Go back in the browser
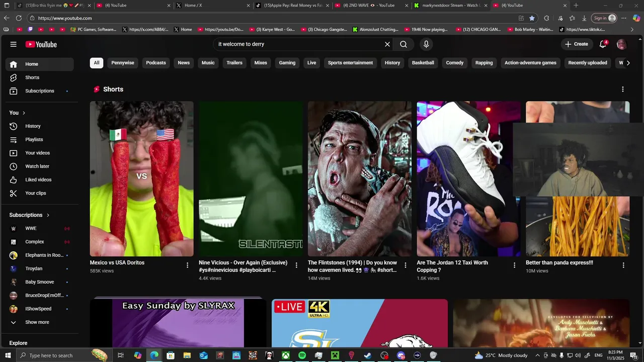Image resolution: width=644 pixels, height=362 pixels. pyautogui.click(x=7, y=18)
